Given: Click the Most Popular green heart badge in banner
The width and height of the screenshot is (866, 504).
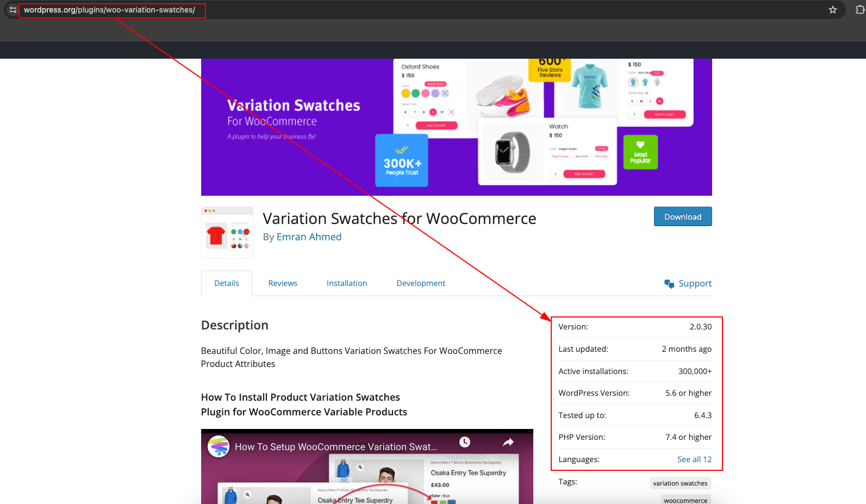Looking at the screenshot, I should 640,152.
